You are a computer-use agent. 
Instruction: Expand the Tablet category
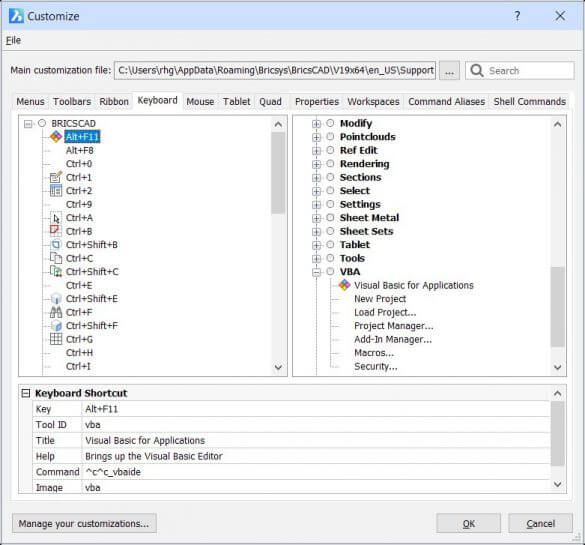click(x=316, y=245)
